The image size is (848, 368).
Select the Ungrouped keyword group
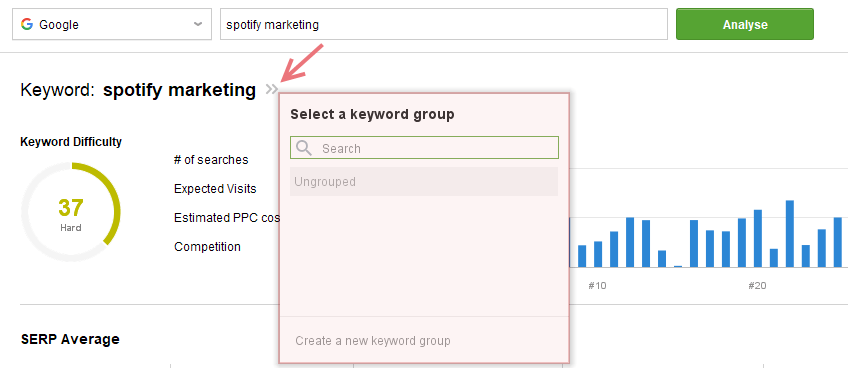[x=424, y=181]
